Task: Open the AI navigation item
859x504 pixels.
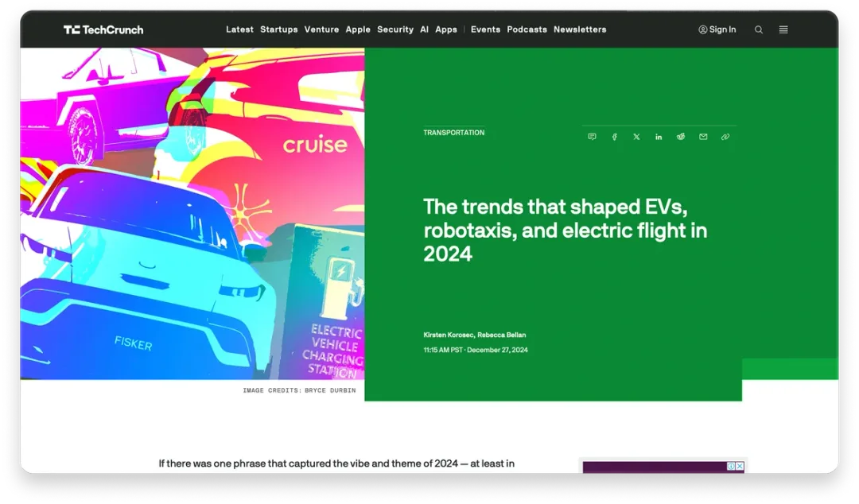Action: (424, 29)
